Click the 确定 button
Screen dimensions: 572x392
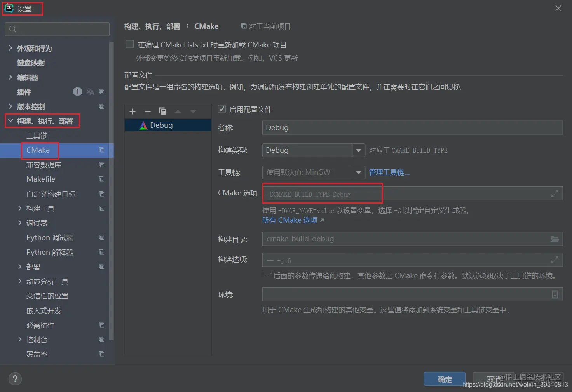point(444,379)
